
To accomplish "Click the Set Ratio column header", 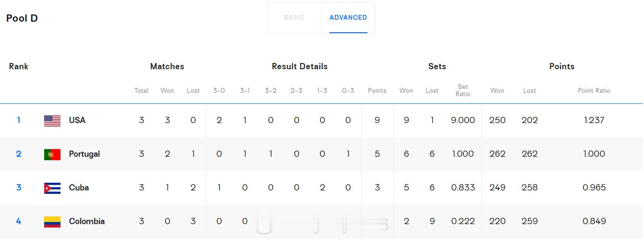I will pyautogui.click(x=463, y=90).
